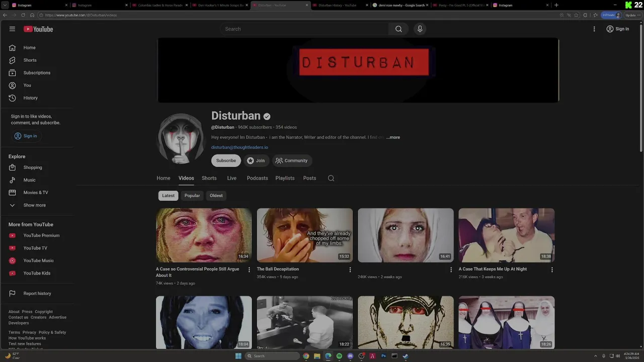This screenshot has width=644, height=362.
Task: Switch to channel Home tab
Action: click(x=164, y=178)
